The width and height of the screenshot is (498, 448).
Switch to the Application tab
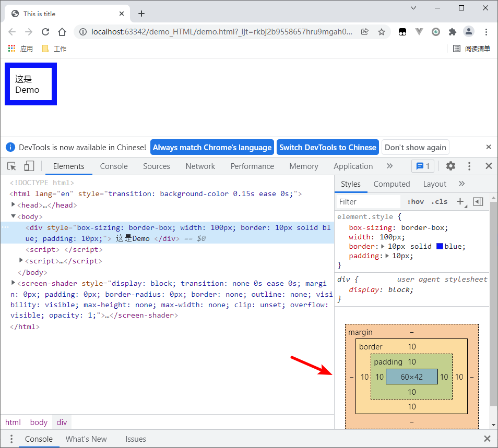point(353,166)
